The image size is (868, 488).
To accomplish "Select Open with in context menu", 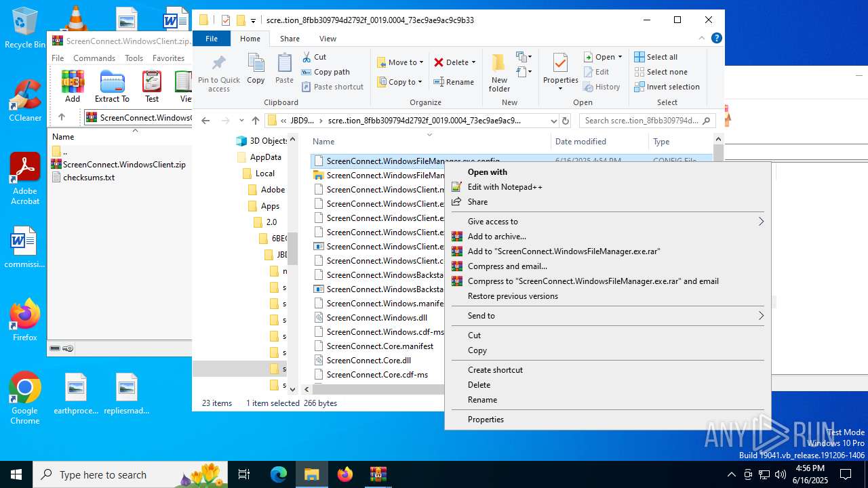I will pyautogui.click(x=488, y=172).
